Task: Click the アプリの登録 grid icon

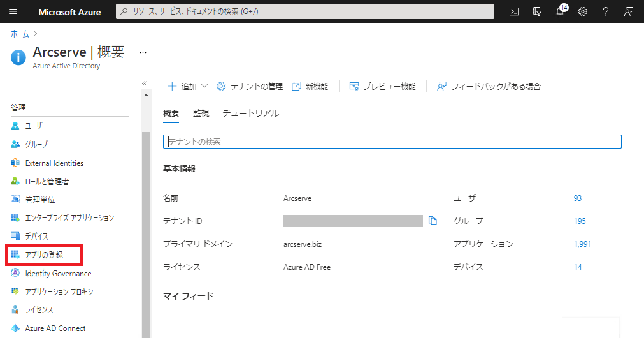Action: point(15,254)
